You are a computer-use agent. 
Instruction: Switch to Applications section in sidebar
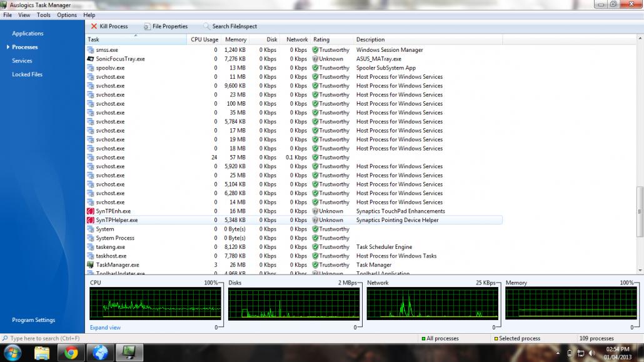tap(28, 33)
